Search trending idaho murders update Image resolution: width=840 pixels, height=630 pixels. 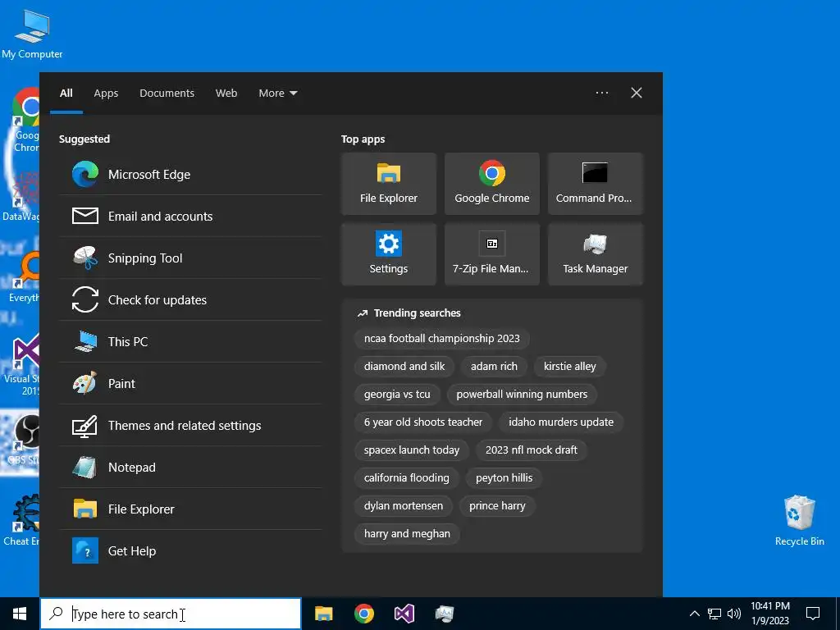pyautogui.click(x=561, y=422)
